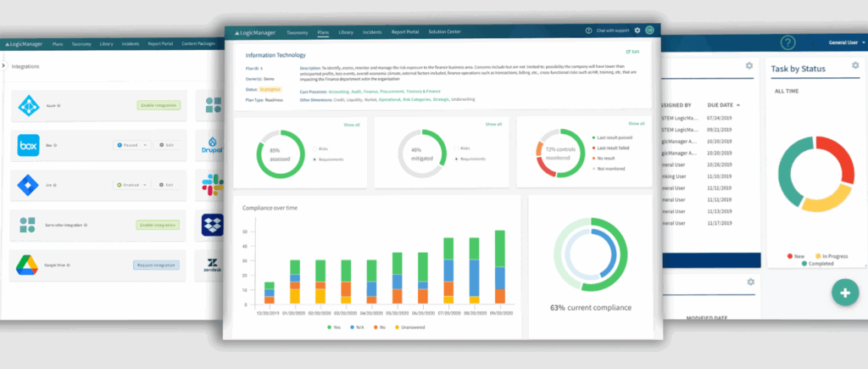The image size is (868, 369).
Task: Click info icon next to Azure label
Action: coord(58,105)
